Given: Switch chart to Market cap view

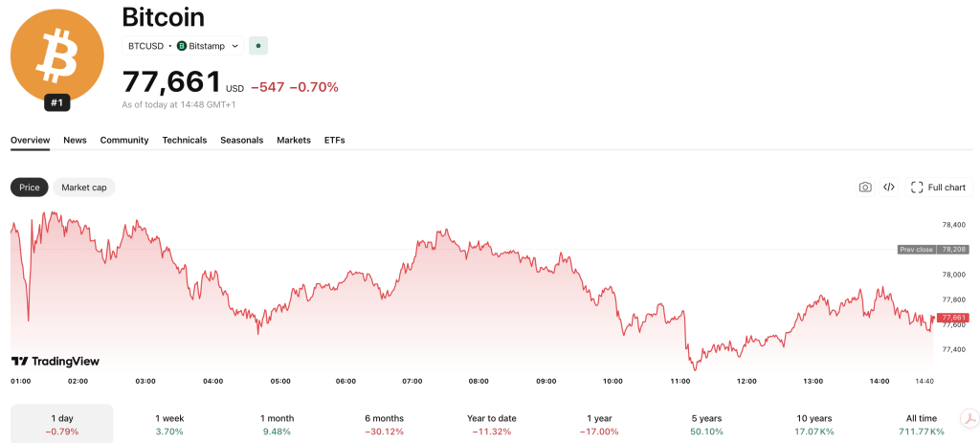Looking at the screenshot, I should click(84, 188).
